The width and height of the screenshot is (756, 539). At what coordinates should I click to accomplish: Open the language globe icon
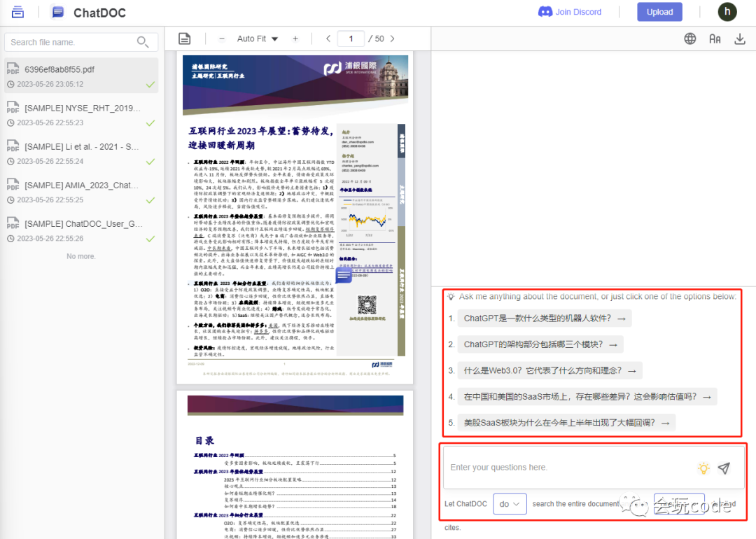coord(689,38)
